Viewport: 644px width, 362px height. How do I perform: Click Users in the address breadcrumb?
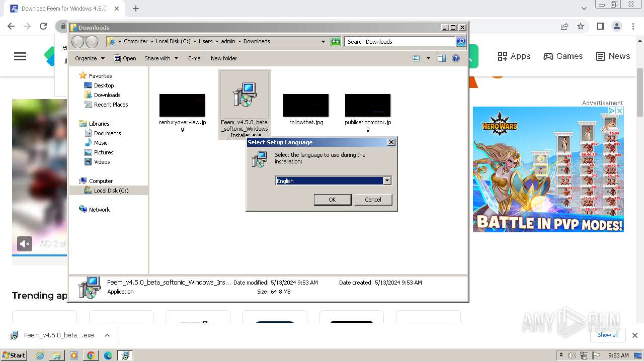(206, 42)
